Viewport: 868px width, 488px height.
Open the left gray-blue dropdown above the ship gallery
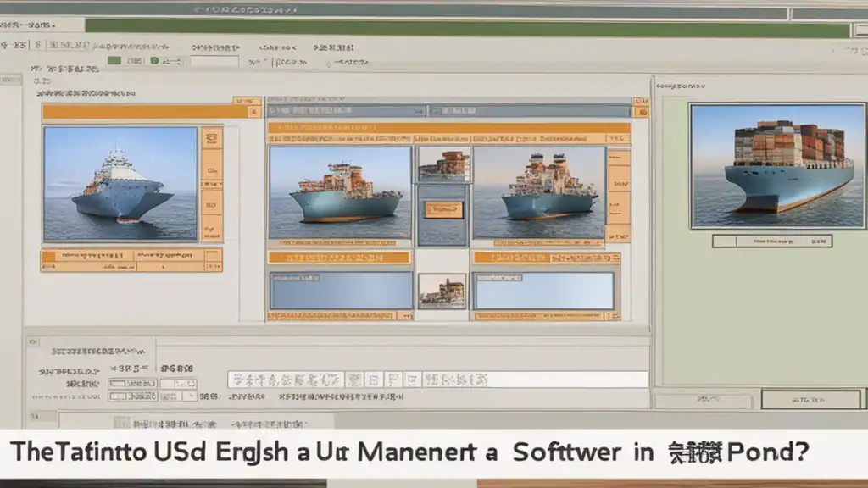tap(347, 111)
